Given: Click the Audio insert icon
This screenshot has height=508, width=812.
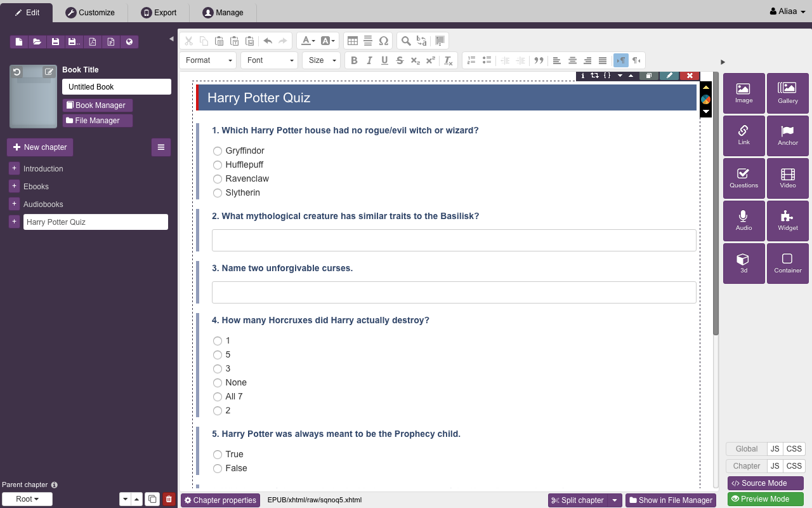Looking at the screenshot, I should (x=743, y=220).
